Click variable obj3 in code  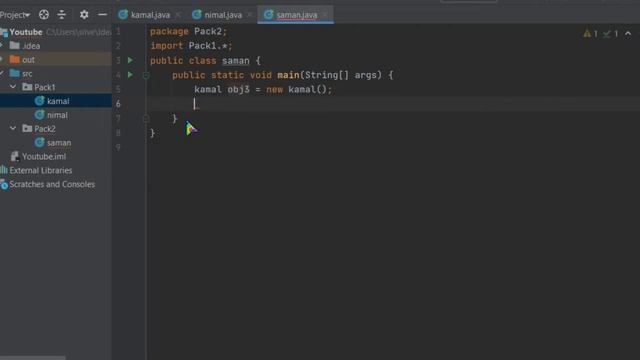tap(238, 89)
